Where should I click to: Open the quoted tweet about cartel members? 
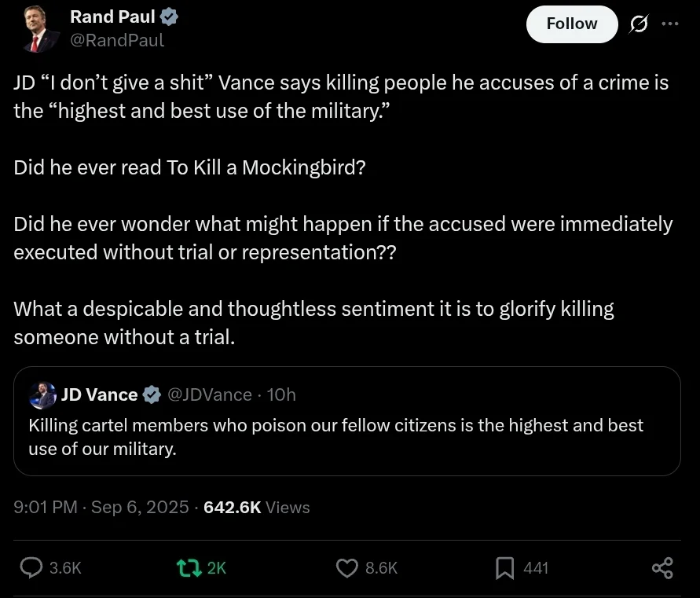tap(346, 437)
